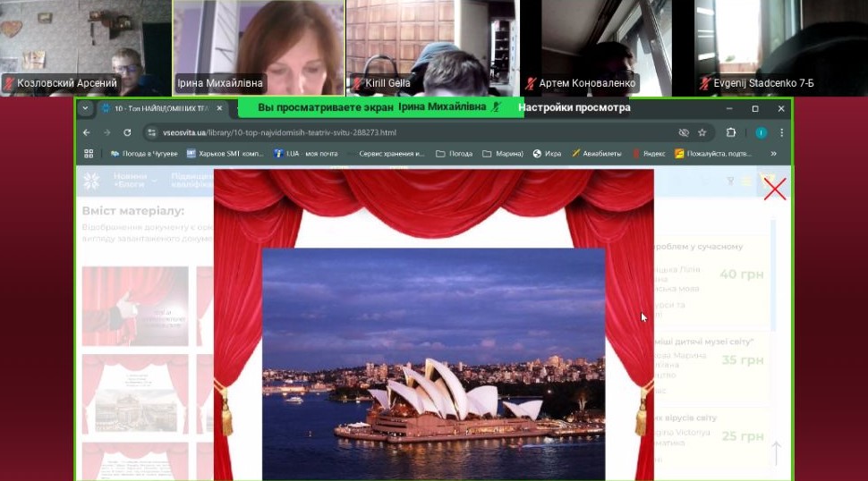Screen dimensions: 868x481
Task: Open the Погода в Чугуеве bookmark
Action: (144, 154)
